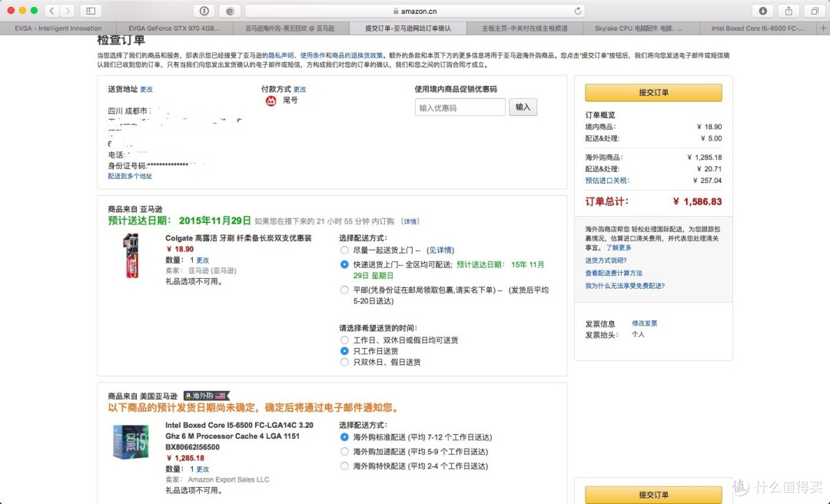Open 商品的退换货政策 link

click(357, 55)
